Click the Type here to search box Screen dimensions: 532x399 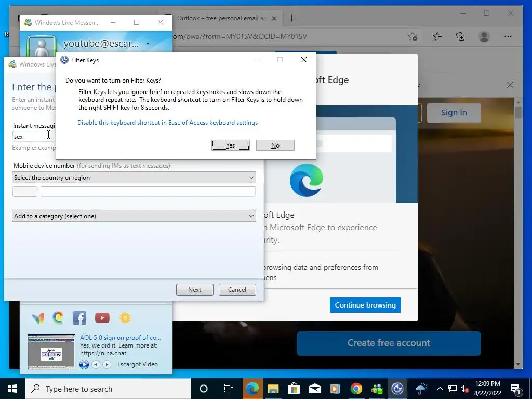click(x=108, y=389)
